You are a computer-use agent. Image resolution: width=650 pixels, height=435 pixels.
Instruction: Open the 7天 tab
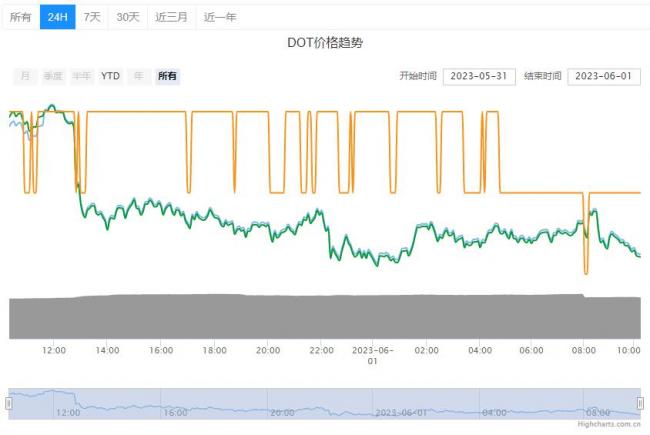pos(92,17)
